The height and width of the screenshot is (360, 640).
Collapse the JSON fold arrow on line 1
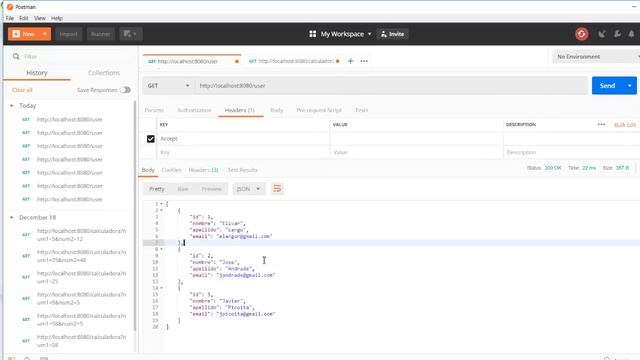click(x=161, y=204)
